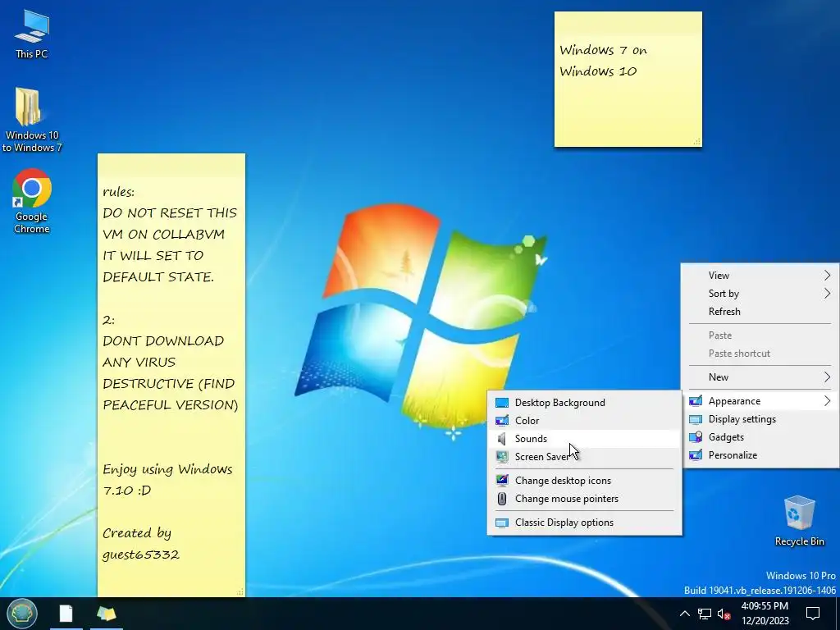The height and width of the screenshot is (630, 840).
Task: Show hidden tray icons chevron
Action: tap(685, 614)
